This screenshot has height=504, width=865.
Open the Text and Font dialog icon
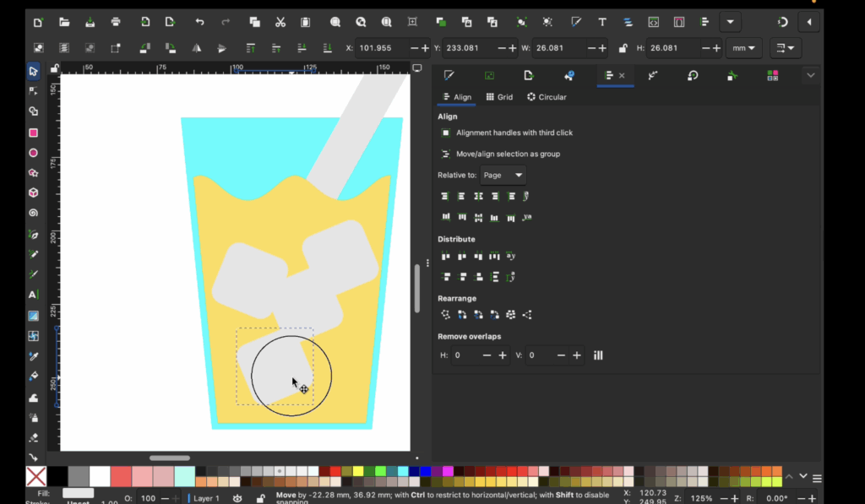[x=601, y=22]
